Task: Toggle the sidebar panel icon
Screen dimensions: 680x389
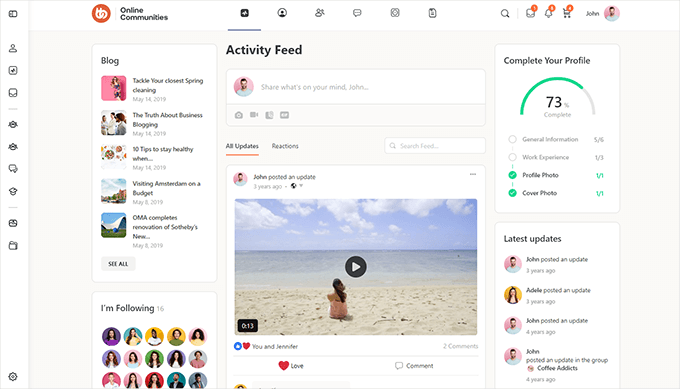Action: [13, 14]
